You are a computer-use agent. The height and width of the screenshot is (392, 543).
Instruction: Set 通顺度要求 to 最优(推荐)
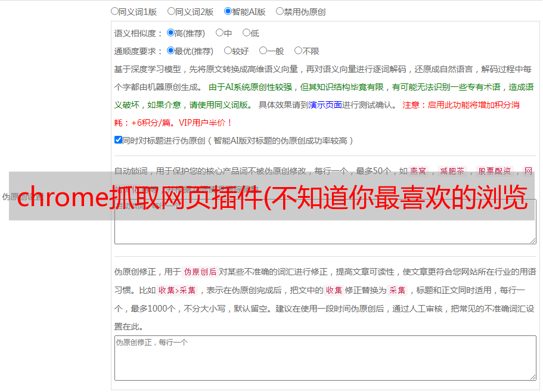[170, 51]
